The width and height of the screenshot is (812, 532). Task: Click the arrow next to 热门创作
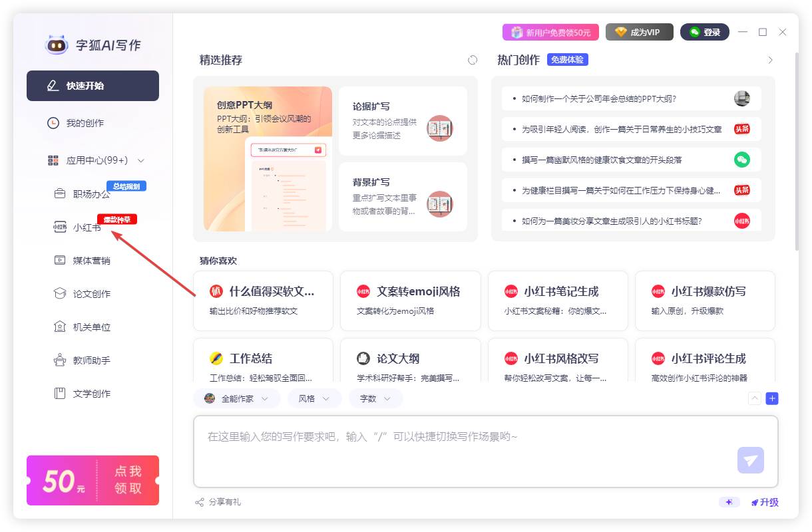[x=771, y=60]
